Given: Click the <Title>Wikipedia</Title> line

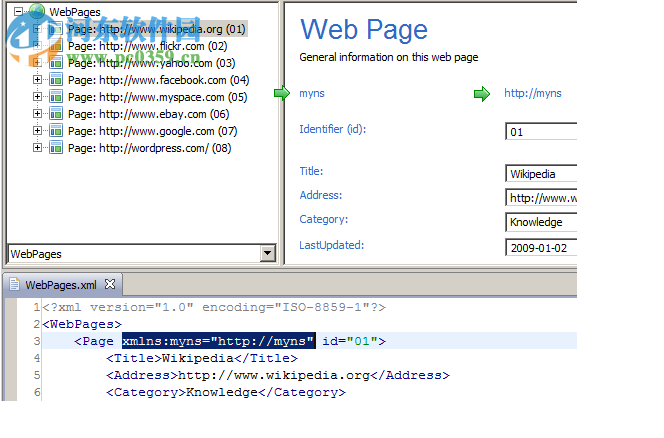Looking at the screenshot, I should click(202, 358).
